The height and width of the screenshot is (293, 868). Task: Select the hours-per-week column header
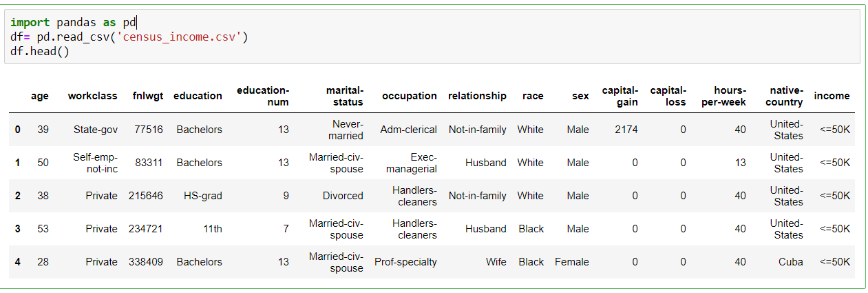[x=730, y=96]
